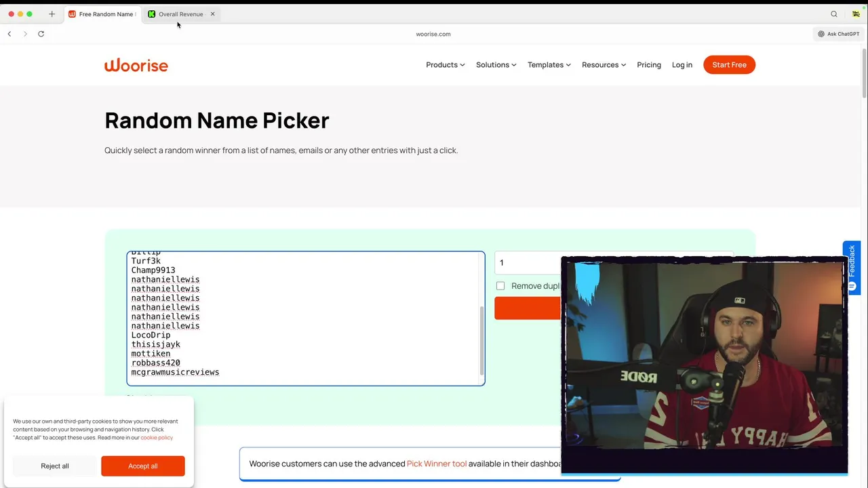
Task: Click the Log in link
Action: point(682,65)
